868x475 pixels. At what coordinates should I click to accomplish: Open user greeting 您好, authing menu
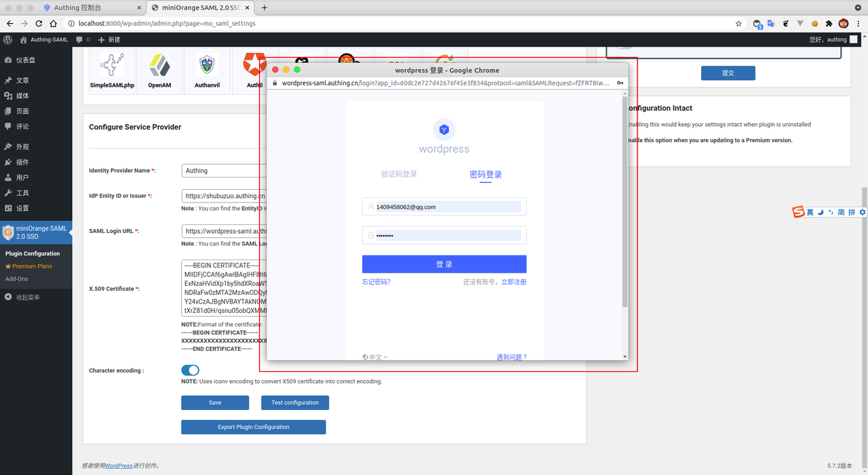(x=833, y=39)
